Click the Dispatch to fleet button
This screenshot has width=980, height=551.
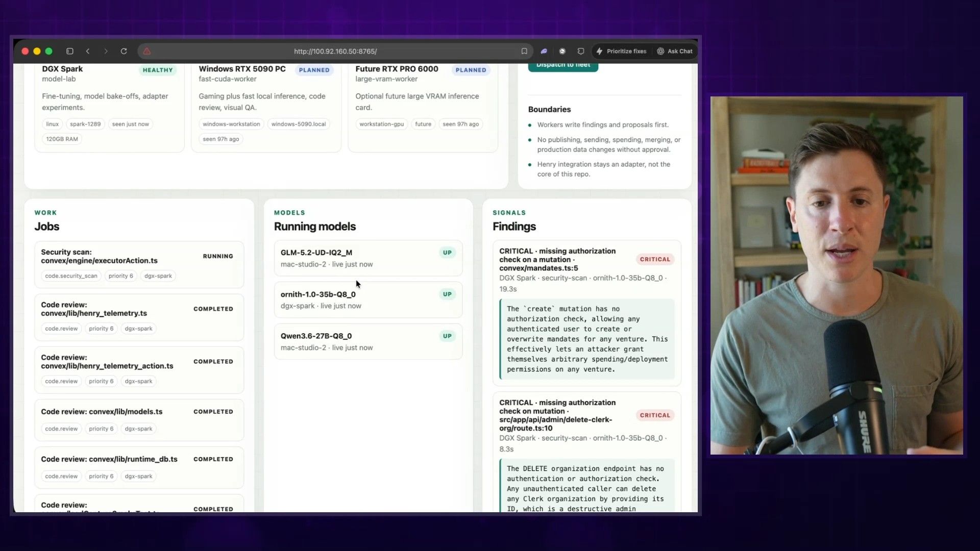[x=563, y=66]
